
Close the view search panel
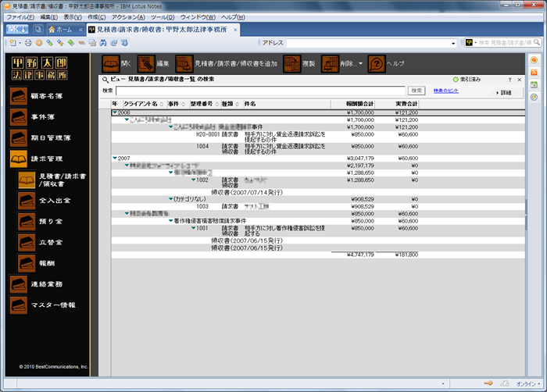point(519,80)
